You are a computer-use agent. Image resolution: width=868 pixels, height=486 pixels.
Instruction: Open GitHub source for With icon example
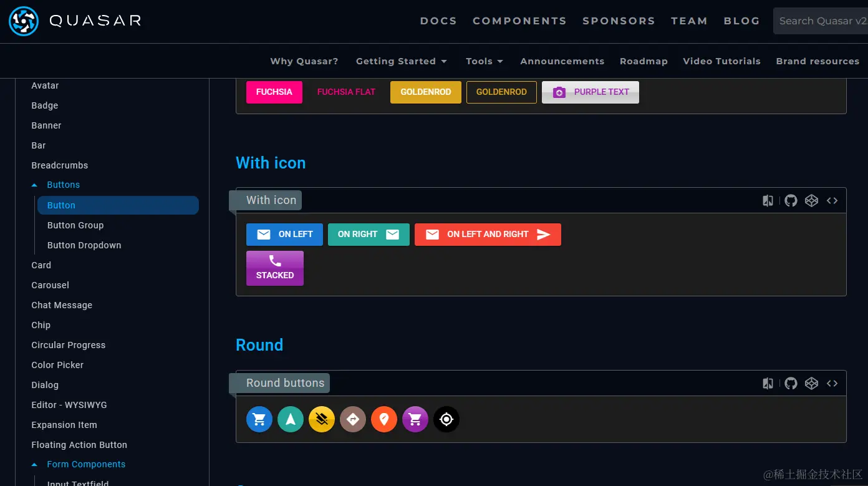coord(791,200)
